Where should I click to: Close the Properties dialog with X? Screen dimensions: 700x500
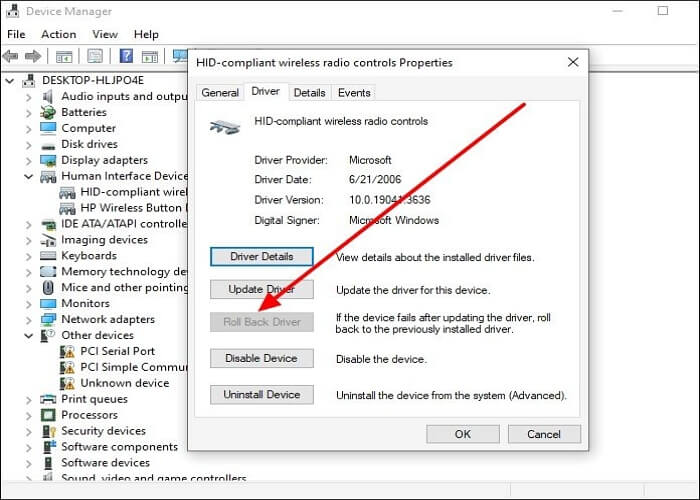click(x=573, y=62)
